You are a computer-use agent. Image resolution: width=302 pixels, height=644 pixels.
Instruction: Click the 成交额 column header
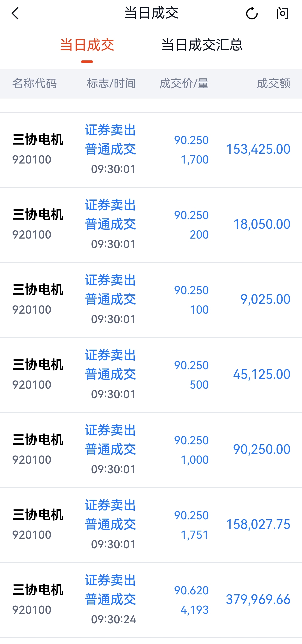[x=273, y=83]
